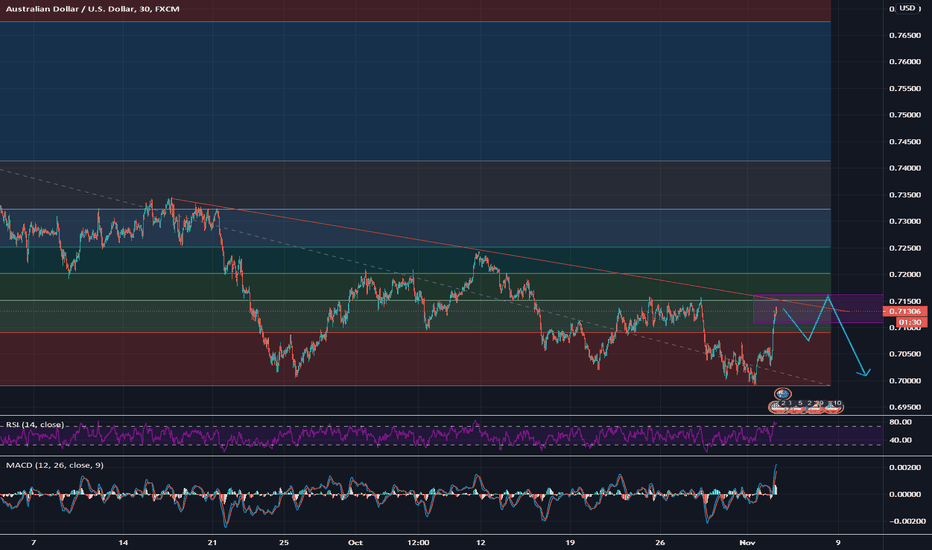Click the 01:30 bar countdown label
932x550 pixels.
click(909, 322)
